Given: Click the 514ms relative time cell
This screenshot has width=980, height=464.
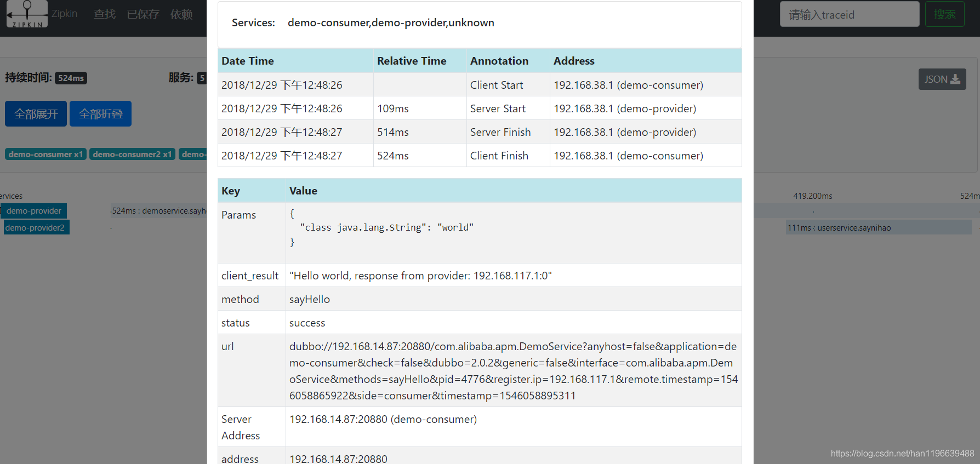Looking at the screenshot, I should (420, 132).
